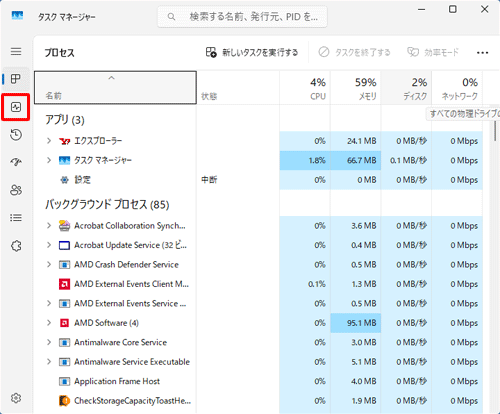500x414 pixels.
Task: Expand AMD Crash Defender Service entry
Action: (49, 265)
